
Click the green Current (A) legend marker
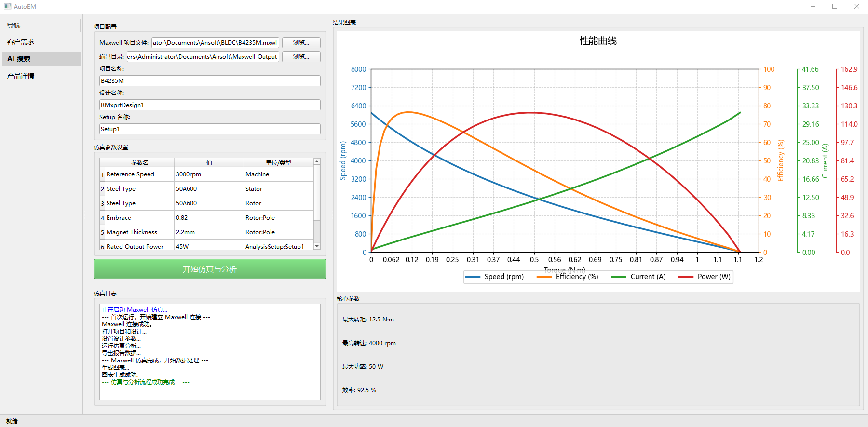click(619, 277)
